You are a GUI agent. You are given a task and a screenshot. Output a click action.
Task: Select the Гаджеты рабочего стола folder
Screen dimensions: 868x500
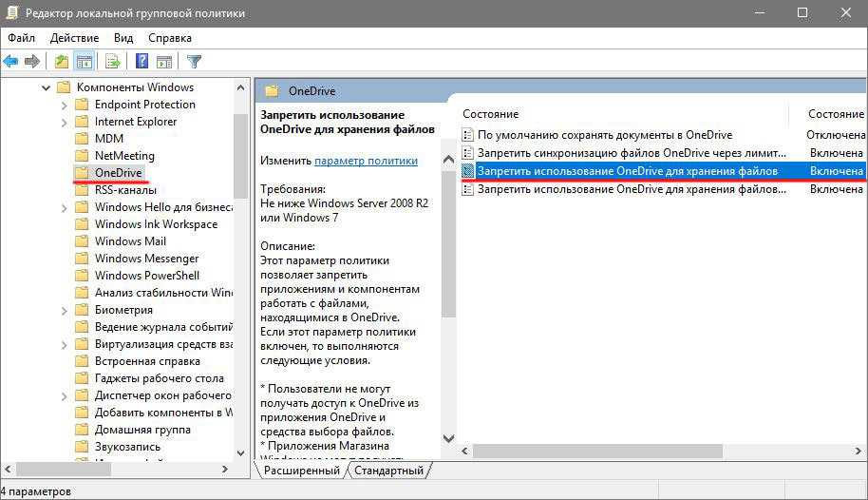click(x=160, y=378)
